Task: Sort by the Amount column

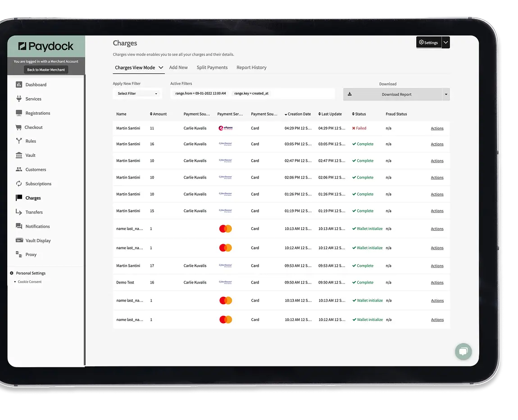Action: click(158, 114)
